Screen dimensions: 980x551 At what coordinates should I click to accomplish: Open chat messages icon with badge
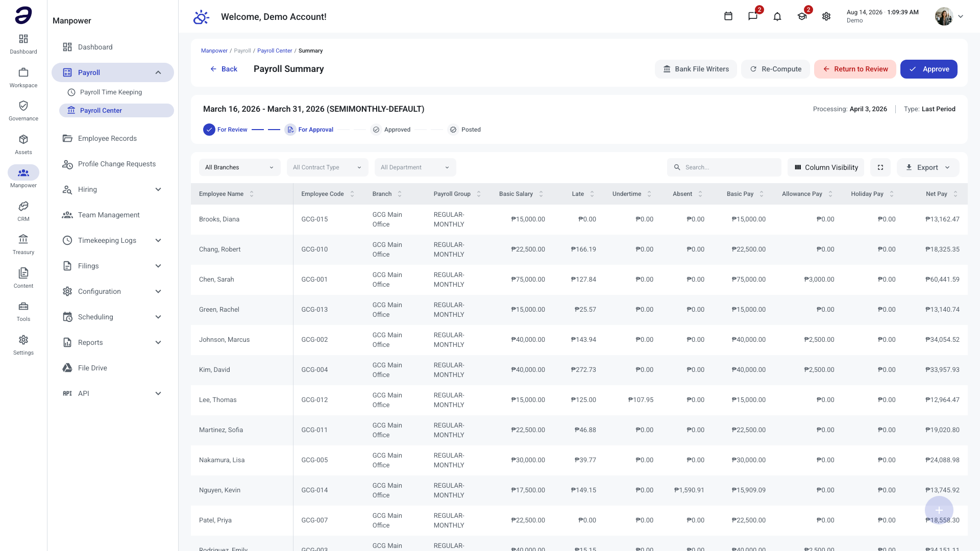click(x=753, y=16)
